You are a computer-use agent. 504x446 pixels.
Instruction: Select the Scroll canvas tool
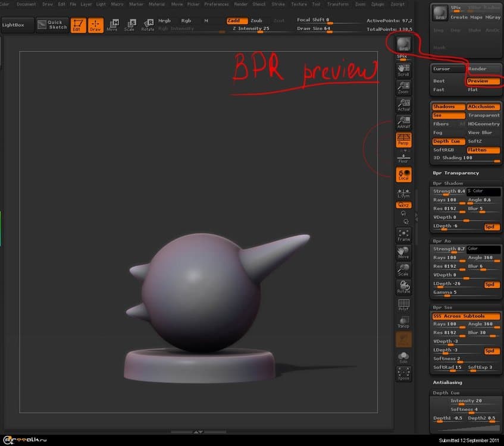pos(403,70)
